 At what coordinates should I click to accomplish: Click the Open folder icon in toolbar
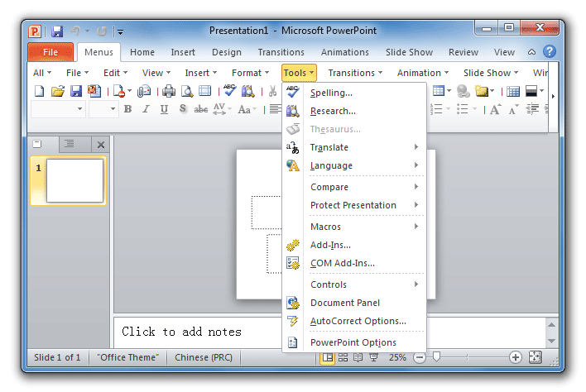58,91
